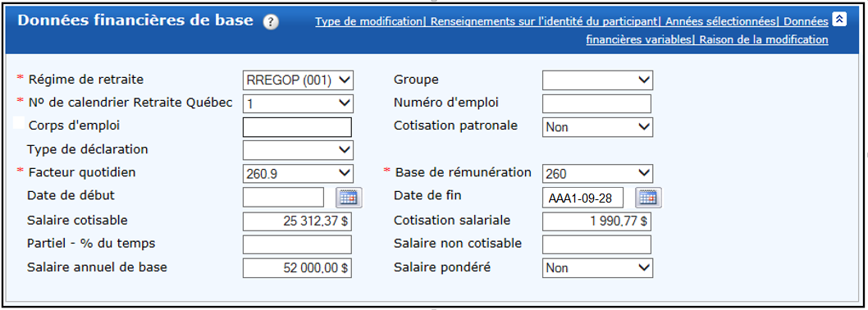Select the Cotisation salariale field
Screen dimensions: 868x310
click(x=596, y=221)
